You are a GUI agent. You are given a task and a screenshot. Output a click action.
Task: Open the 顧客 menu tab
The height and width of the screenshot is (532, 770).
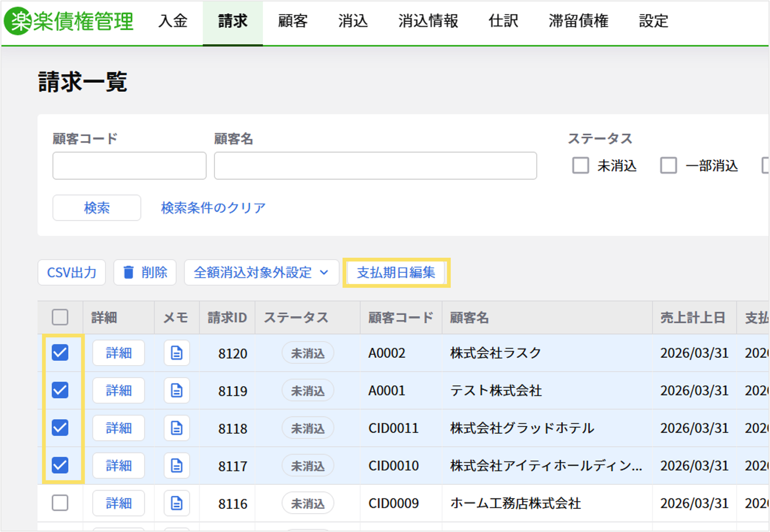click(293, 21)
